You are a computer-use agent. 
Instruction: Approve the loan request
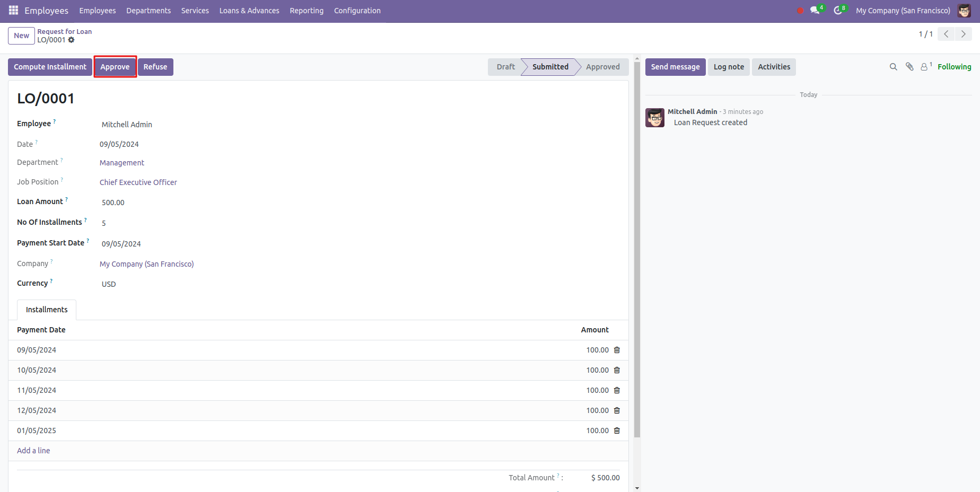115,67
